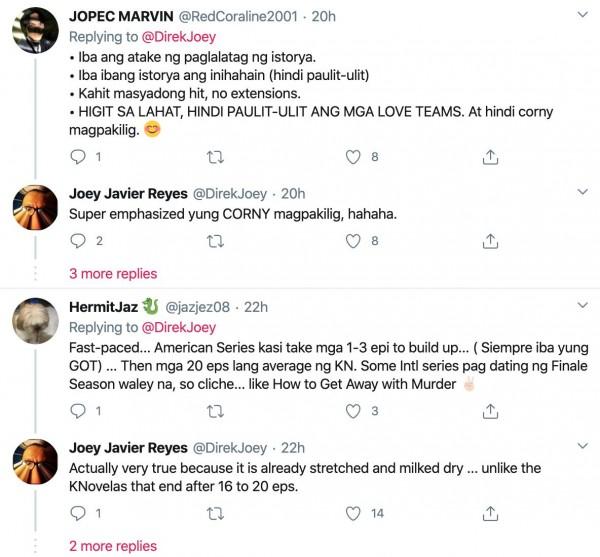Like HermitJaz's tweet about American series
The height and width of the screenshot is (557, 600).
[352, 410]
